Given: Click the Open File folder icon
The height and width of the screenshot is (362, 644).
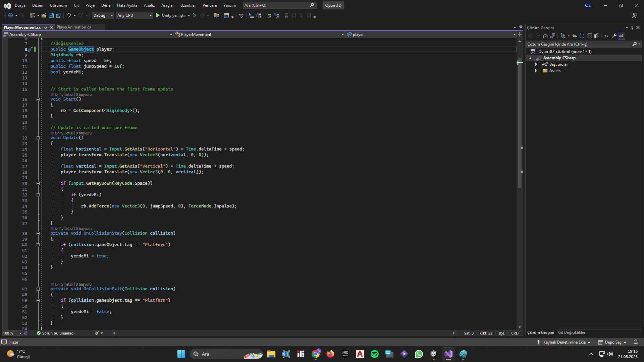Looking at the screenshot, I should tap(44, 15).
